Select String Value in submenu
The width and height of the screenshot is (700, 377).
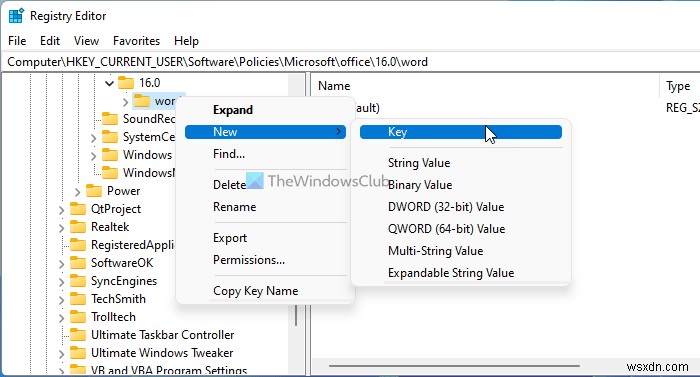(419, 163)
